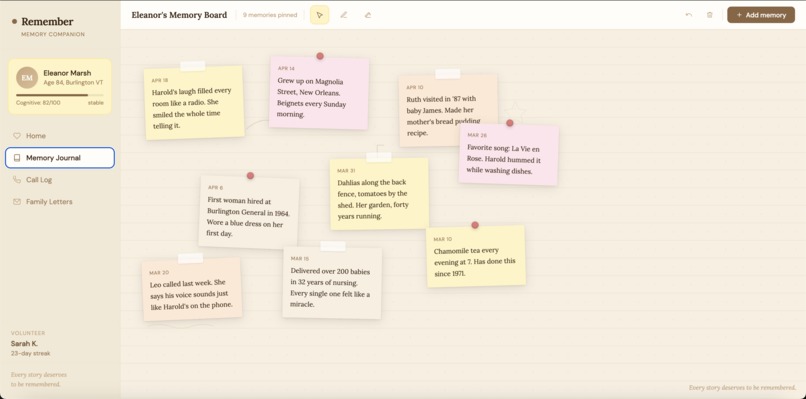Click the phone icon beside Call Log
This screenshot has width=806, height=399.
click(x=16, y=180)
